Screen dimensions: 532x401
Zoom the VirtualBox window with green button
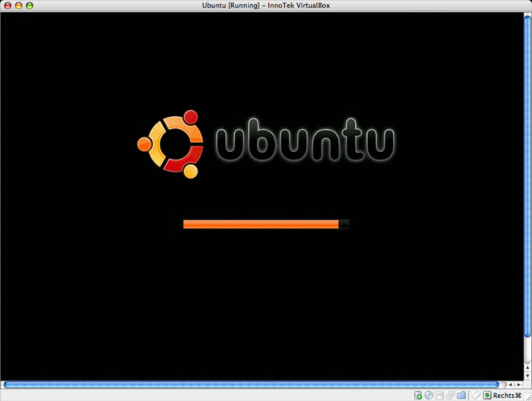(30, 5)
